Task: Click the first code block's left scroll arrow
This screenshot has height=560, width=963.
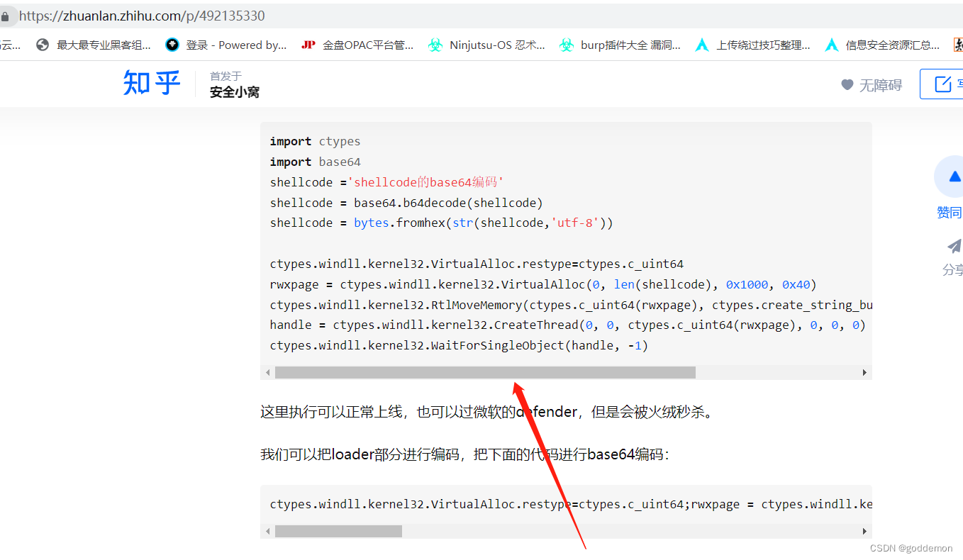Action: click(x=267, y=372)
